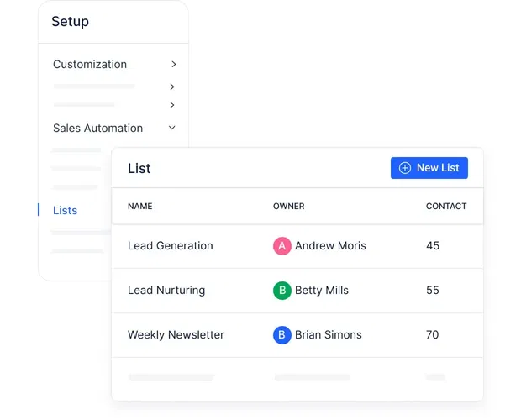The width and height of the screenshot is (521, 420).
Task: Collapse the Sales Automation chevron
Action: click(171, 128)
